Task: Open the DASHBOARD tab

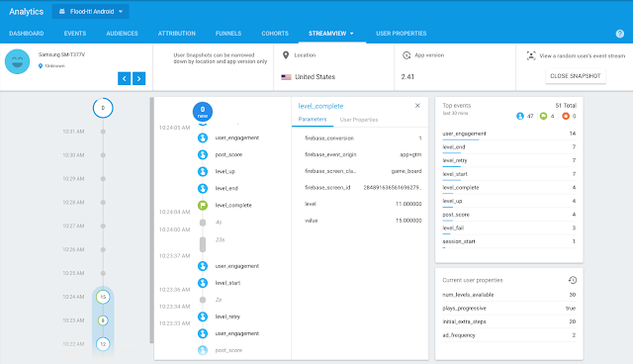Action: (27, 34)
